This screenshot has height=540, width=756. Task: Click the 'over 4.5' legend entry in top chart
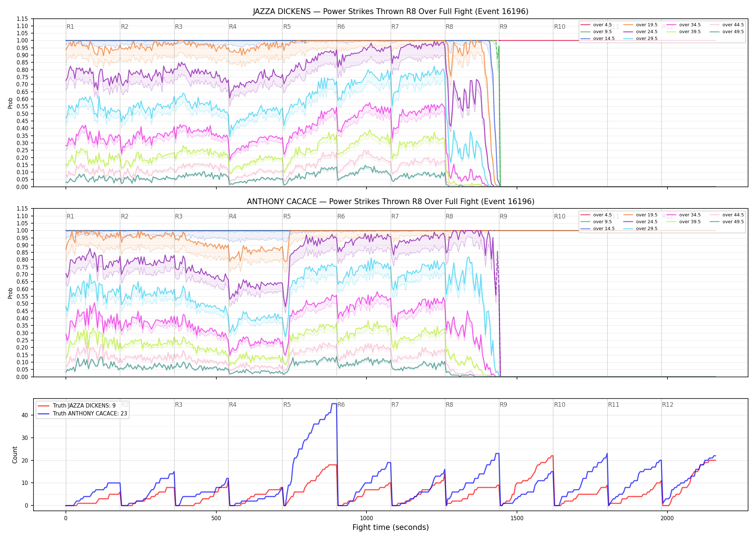(x=596, y=25)
